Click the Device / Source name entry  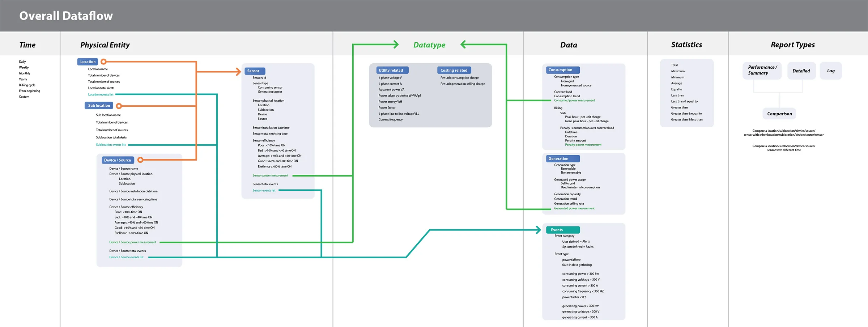click(x=124, y=169)
